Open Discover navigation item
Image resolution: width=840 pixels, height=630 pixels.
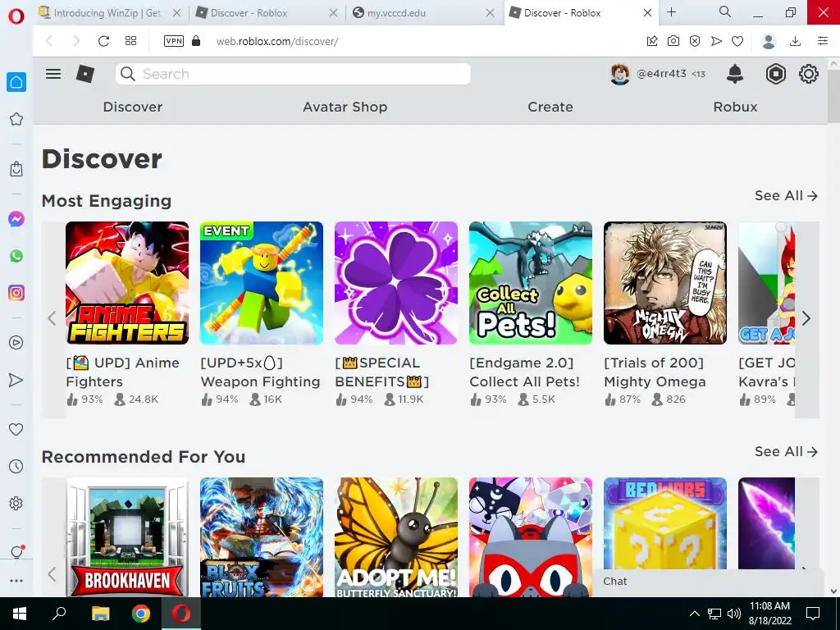tap(133, 107)
